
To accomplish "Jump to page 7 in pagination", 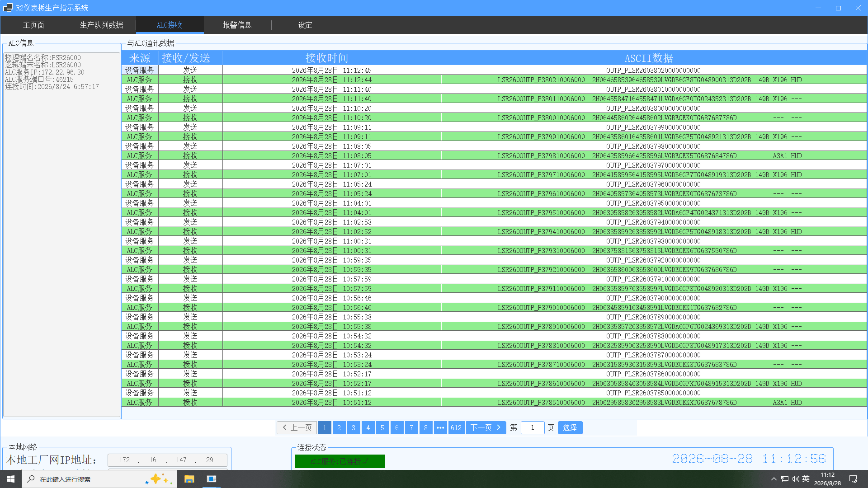I will [x=411, y=427].
